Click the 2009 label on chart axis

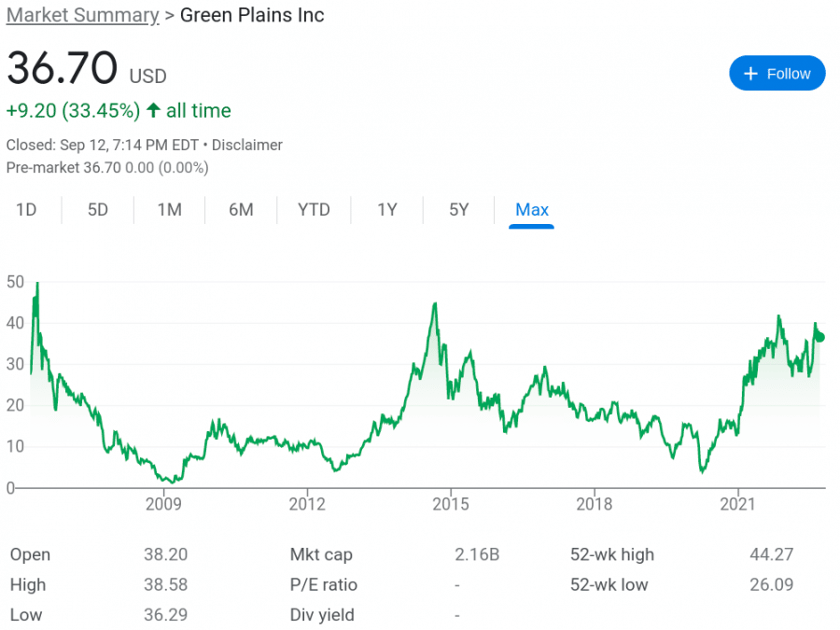coord(164,504)
